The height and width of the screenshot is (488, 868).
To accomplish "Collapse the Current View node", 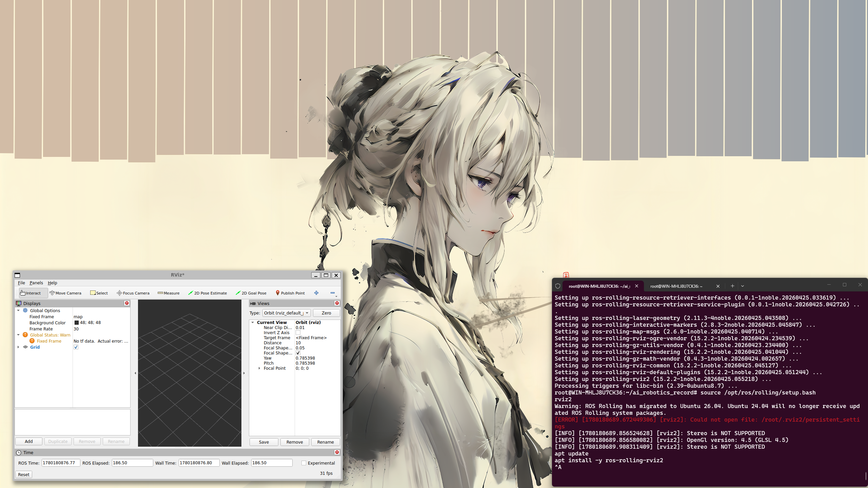I will [x=253, y=322].
